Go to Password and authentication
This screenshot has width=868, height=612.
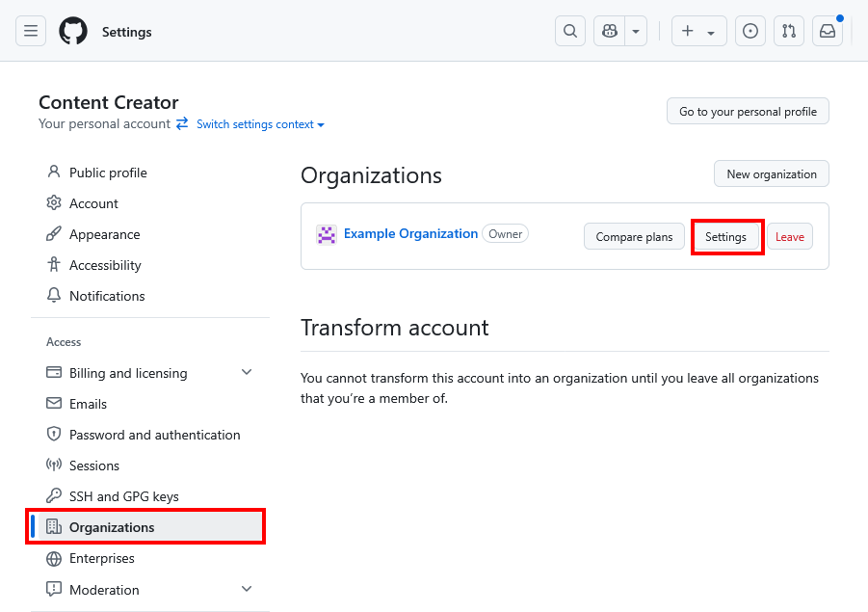coord(154,435)
